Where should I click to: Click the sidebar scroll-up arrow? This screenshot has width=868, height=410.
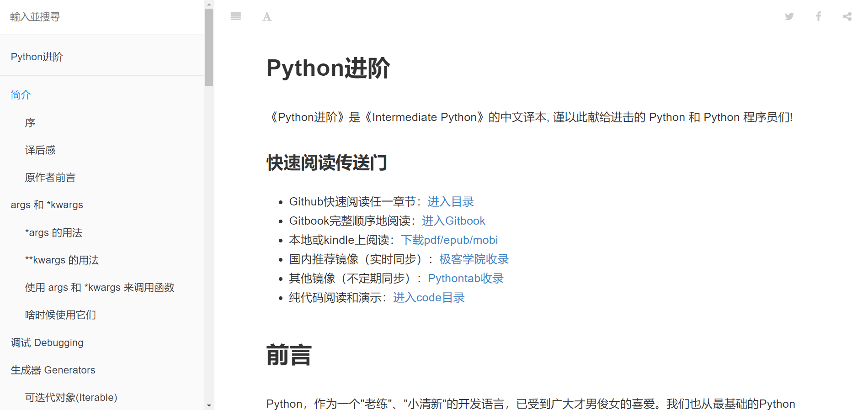(x=209, y=4)
